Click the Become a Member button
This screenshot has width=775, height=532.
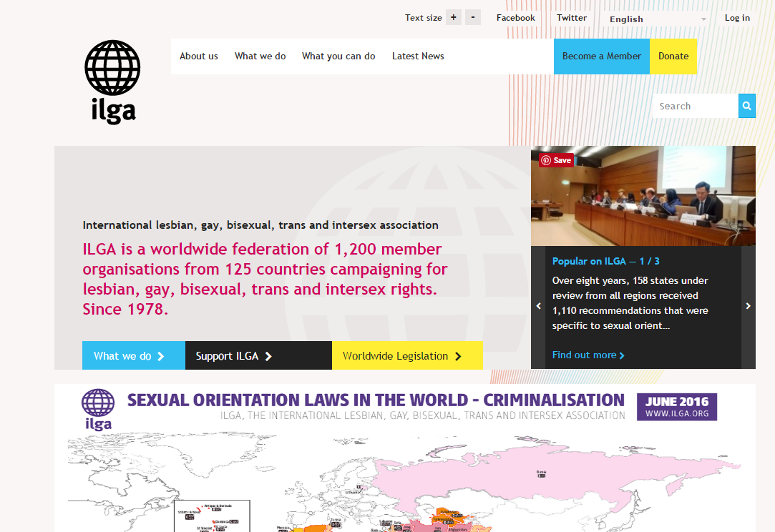click(602, 56)
